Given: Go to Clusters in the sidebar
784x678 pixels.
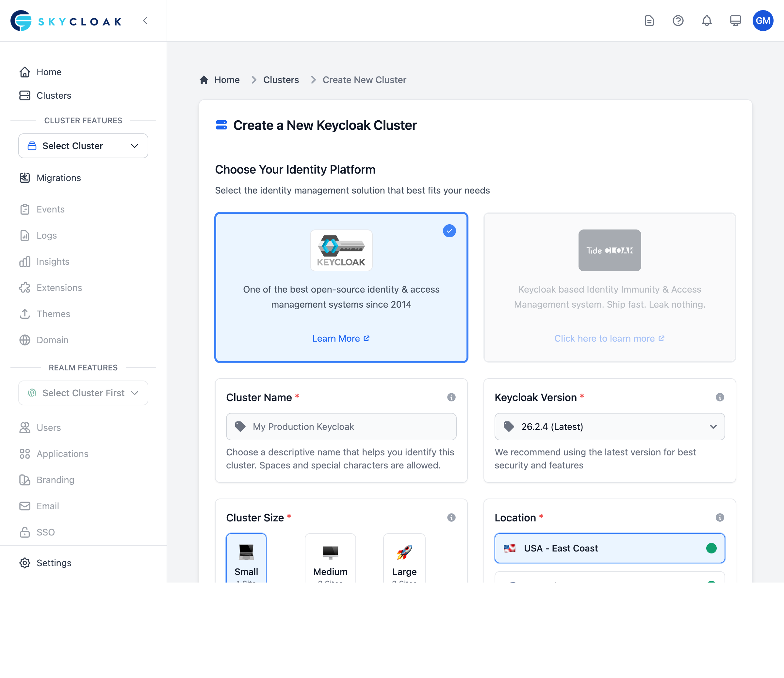Looking at the screenshot, I should pyautogui.click(x=54, y=95).
